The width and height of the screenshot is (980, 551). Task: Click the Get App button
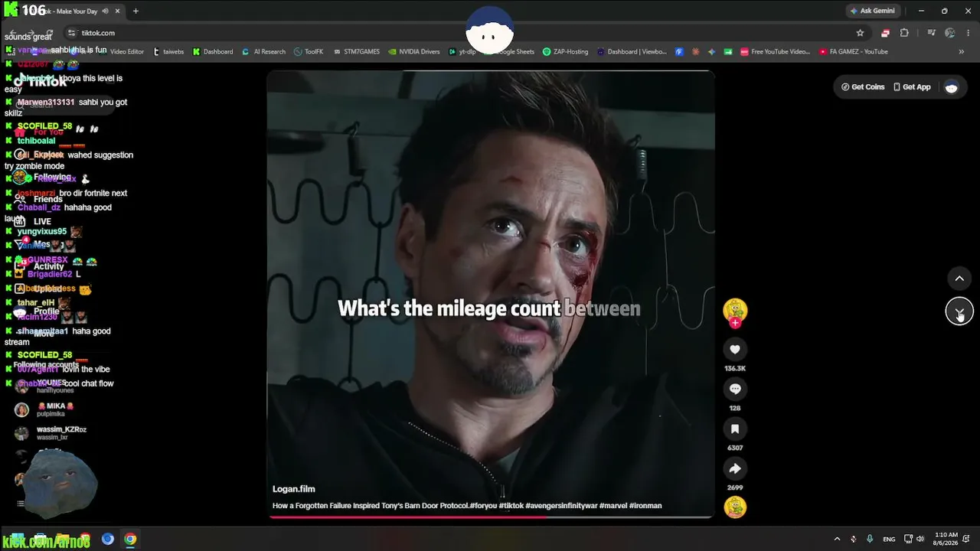pyautogui.click(x=912, y=87)
